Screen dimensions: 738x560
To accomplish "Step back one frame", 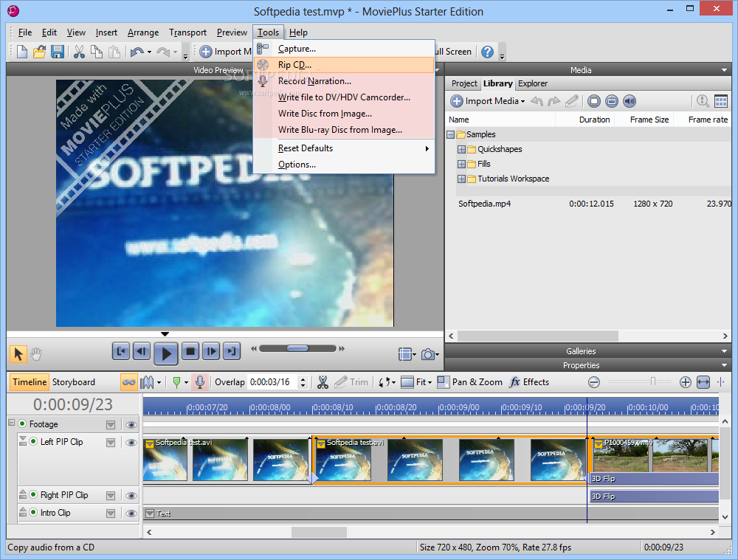I will pos(142,351).
